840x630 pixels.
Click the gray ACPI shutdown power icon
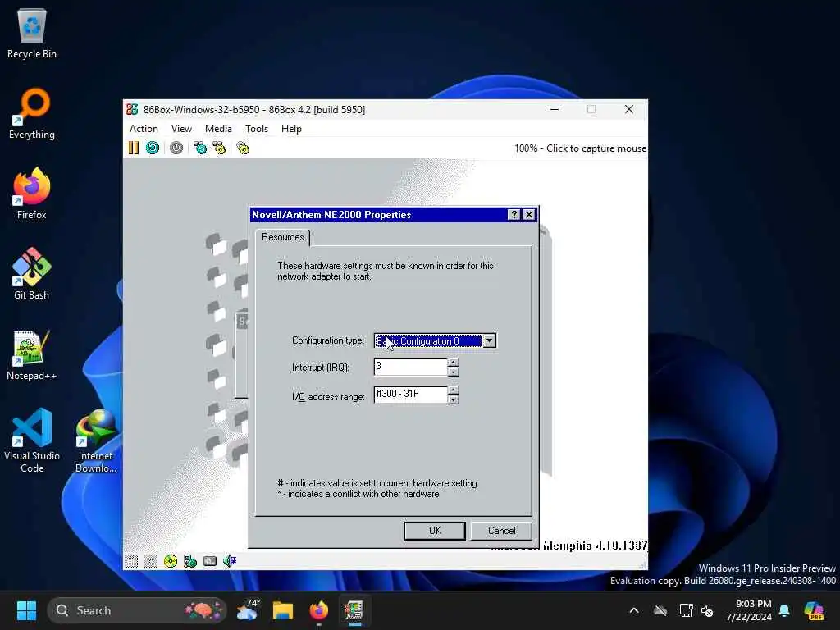[176, 148]
